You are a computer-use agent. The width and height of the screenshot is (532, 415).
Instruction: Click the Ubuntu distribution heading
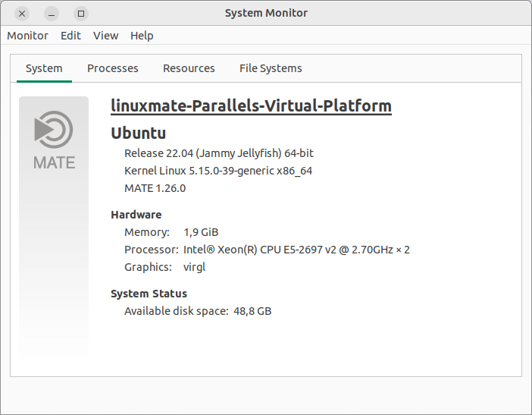coord(139,134)
